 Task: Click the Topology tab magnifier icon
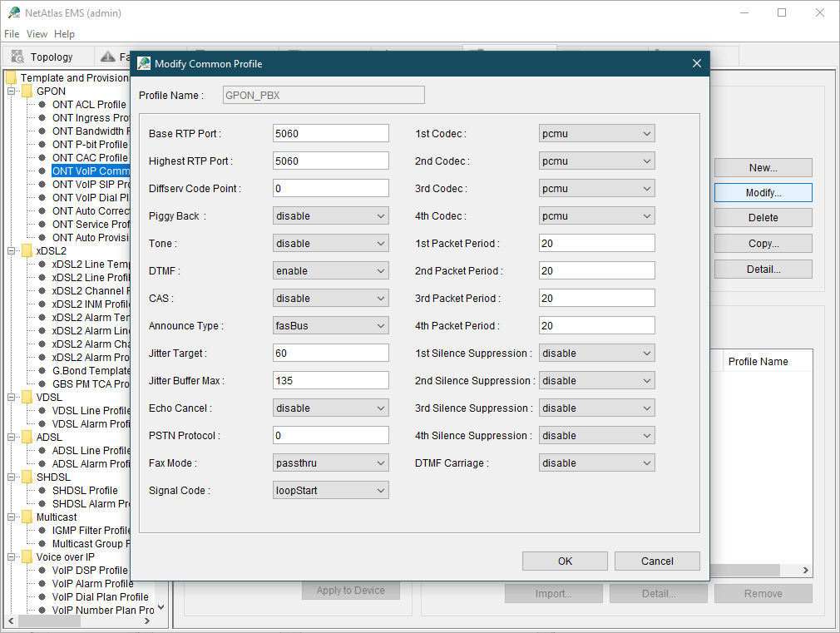coord(17,57)
